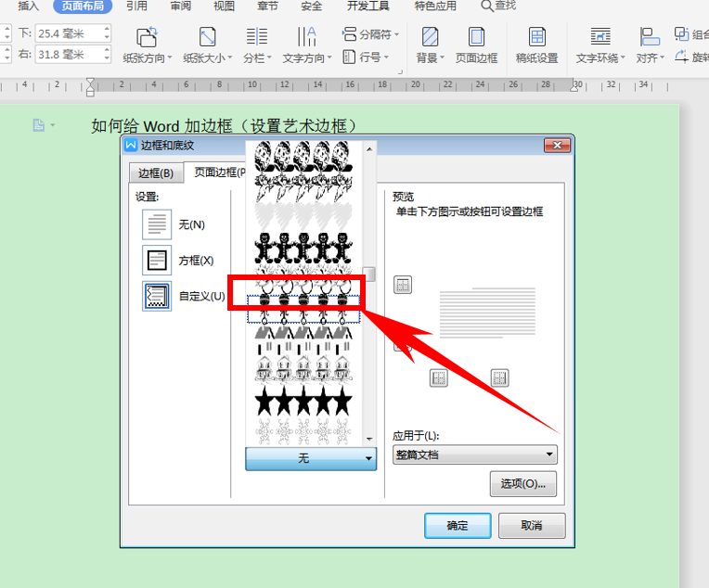This screenshot has height=588, width=709.
Task: Switch to the 边框(B) tab in the dialog
Action: (x=156, y=173)
